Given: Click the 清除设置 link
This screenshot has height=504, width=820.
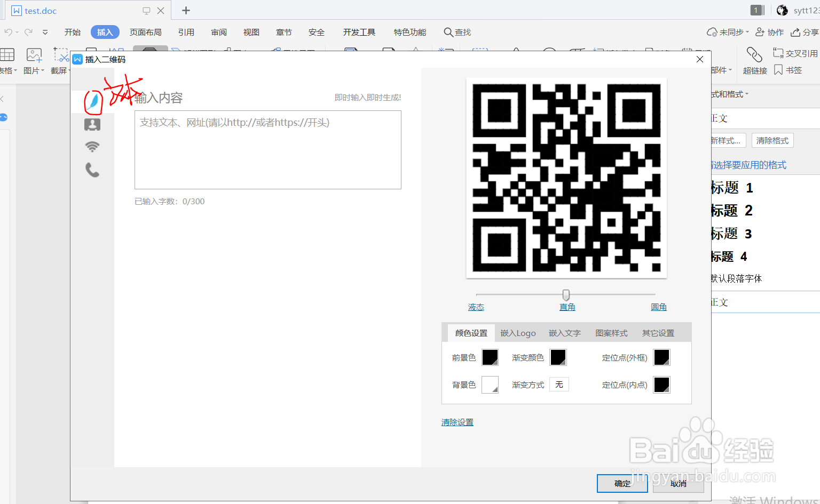Looking at the screenshot, I should click(458, 422).
